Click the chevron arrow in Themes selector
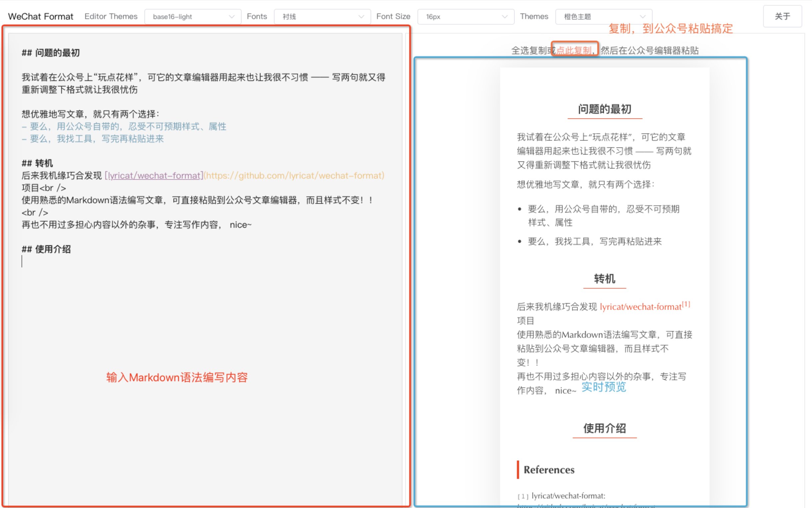The width and height of the screenshot is (812, 508). coord(642,16)
